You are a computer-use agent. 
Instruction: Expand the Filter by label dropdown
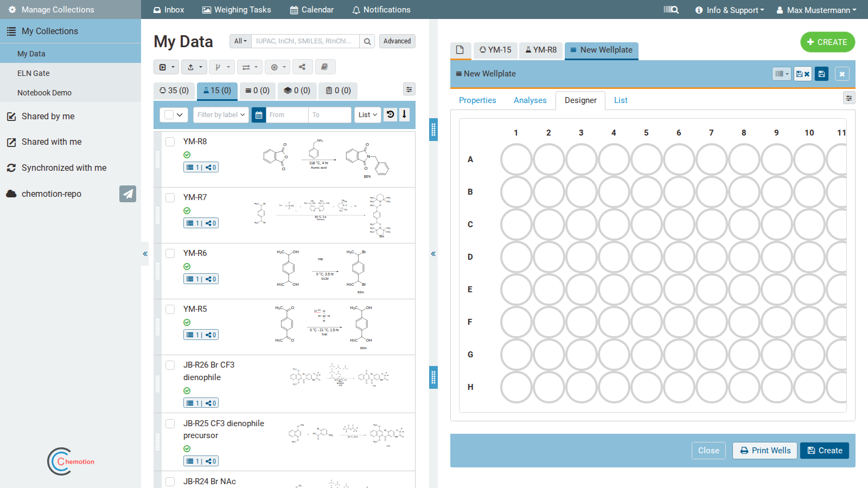(x=221, y=115)
